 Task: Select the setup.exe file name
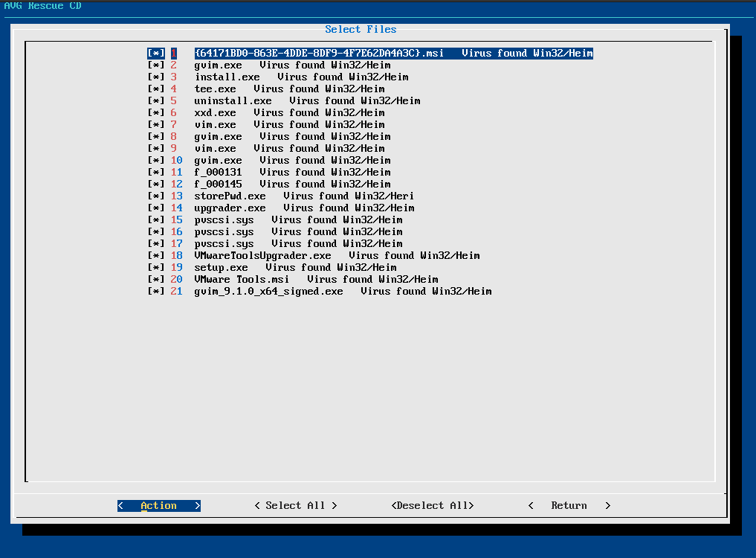pos(221,267)
